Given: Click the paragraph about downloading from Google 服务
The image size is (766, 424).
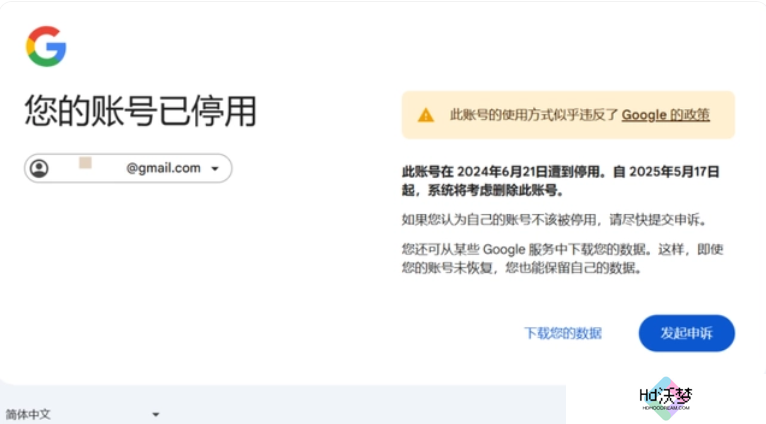Looking at the screenshot, I should tap(560, 249).
